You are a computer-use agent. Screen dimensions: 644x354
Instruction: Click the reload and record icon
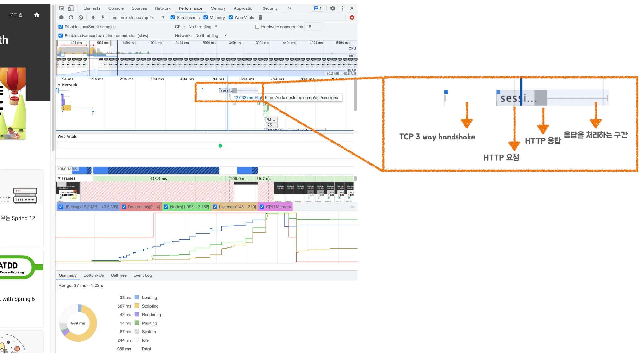point(71,18)
